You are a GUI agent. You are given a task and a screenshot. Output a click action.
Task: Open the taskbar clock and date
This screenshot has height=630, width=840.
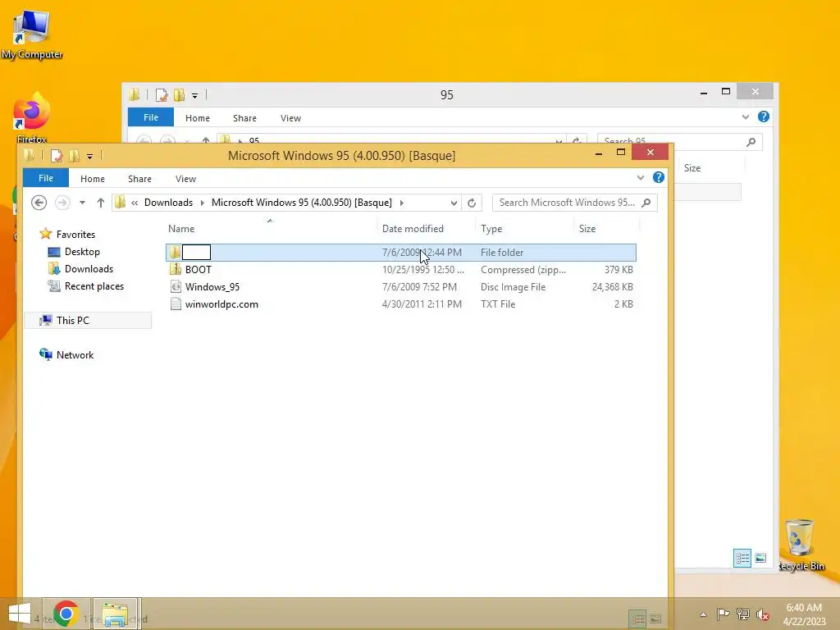804,614
